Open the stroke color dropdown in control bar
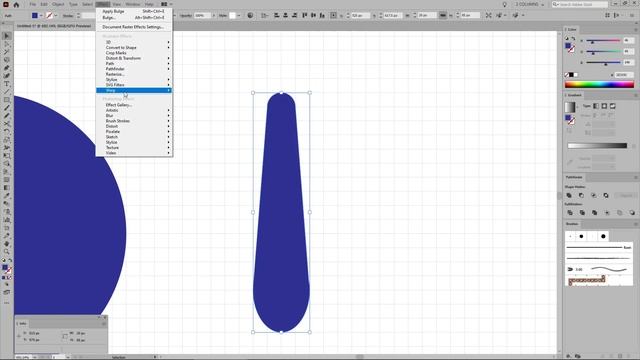 coord(56,16)
